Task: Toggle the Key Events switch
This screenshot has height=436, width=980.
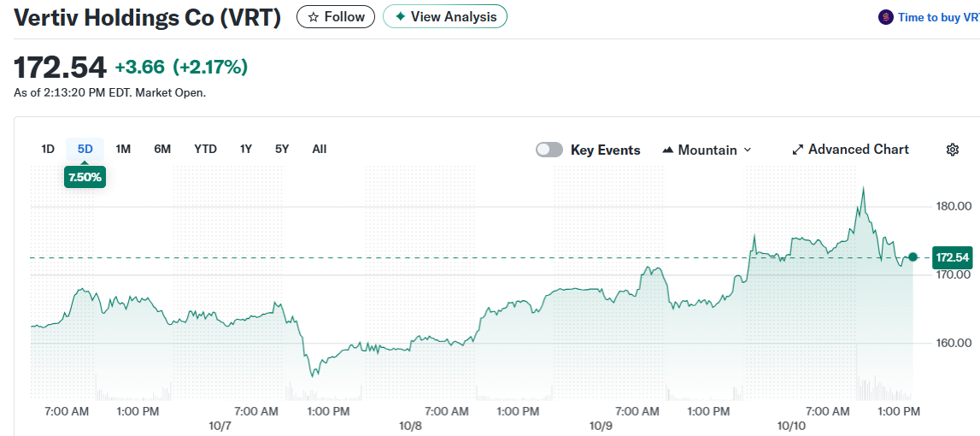Action: pyautogui.click(x=549, y=150)
